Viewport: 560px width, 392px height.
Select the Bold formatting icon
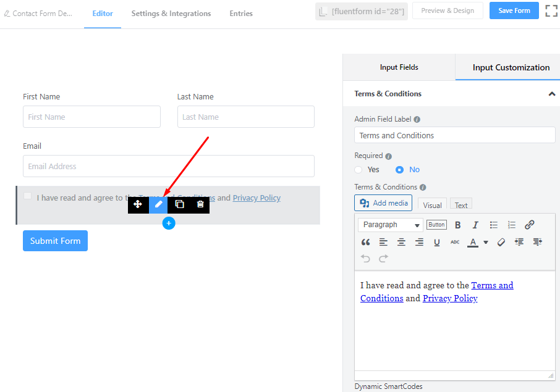click(x=457, y=225)
